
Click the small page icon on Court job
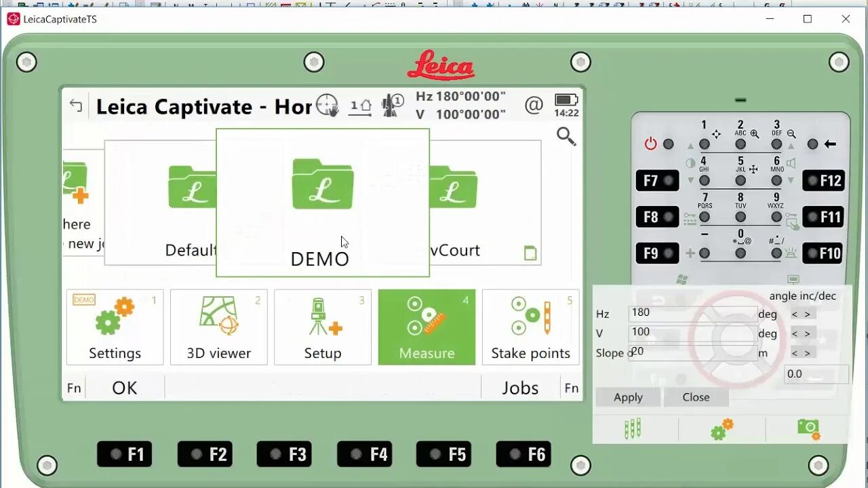[x=530, y=253]
